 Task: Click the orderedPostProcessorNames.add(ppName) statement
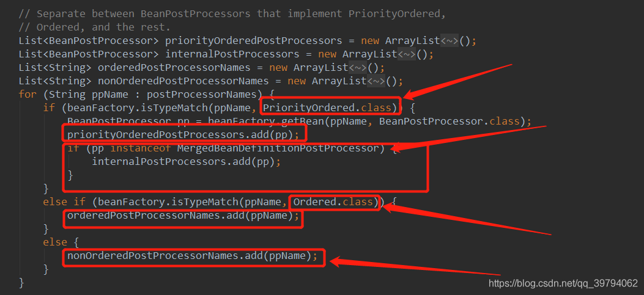[x=183, y=216]
